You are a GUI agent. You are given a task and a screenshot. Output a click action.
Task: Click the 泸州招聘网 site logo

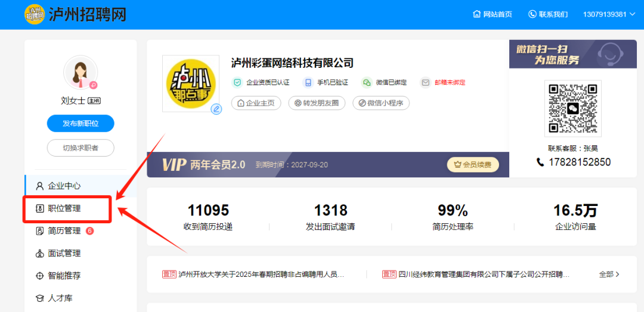coord(75,14)
